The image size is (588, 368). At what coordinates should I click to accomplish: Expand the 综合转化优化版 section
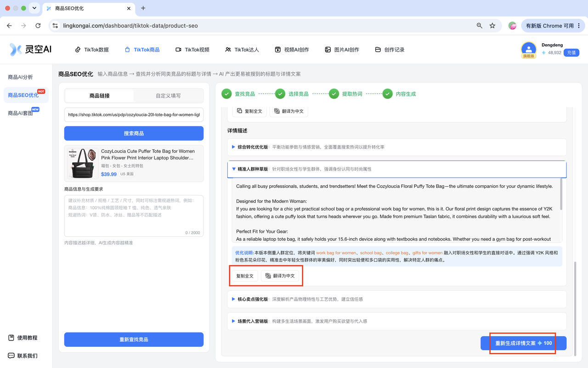click(x=397, y=147)
